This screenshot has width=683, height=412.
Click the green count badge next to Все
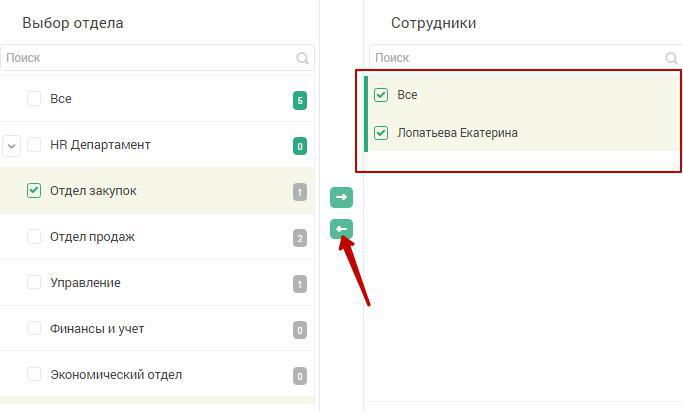(x=300, y=101)
